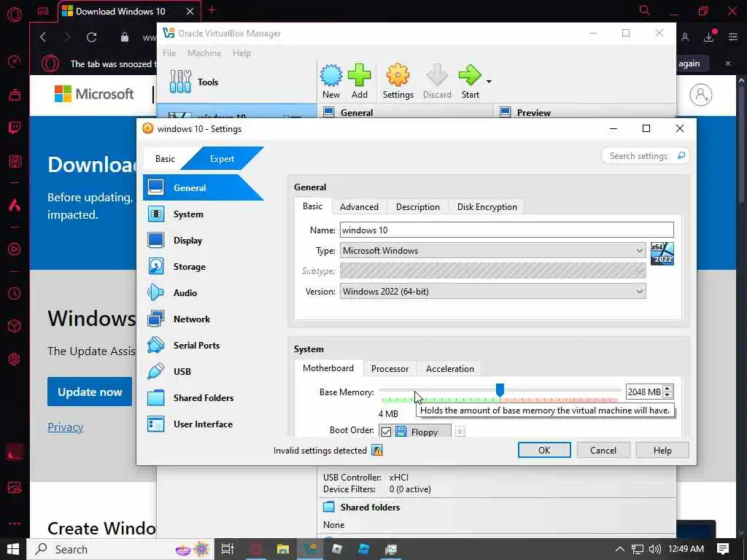Open Extensions cube icon in Opera sidebar
This screenshot has width=747, height=560.
[15, 326]
